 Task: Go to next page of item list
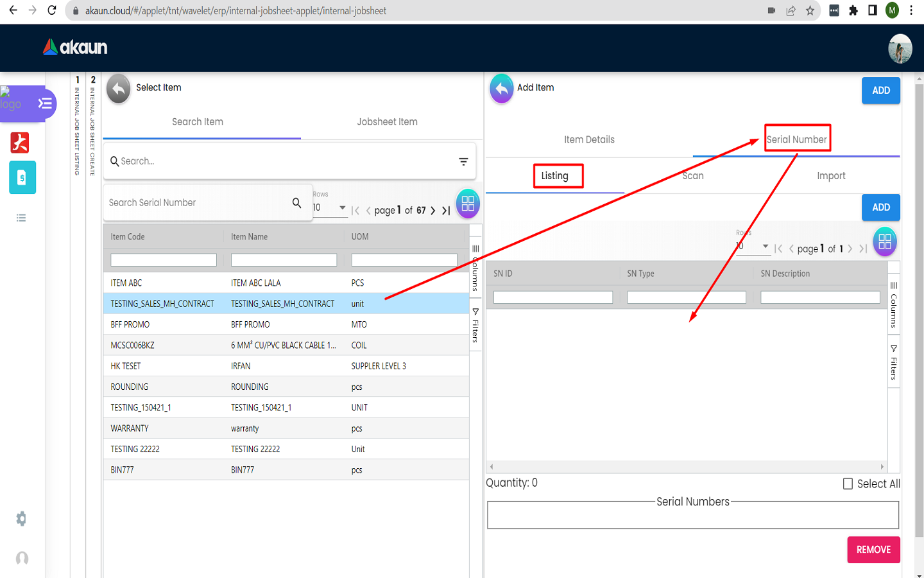(x=433, y=211)
